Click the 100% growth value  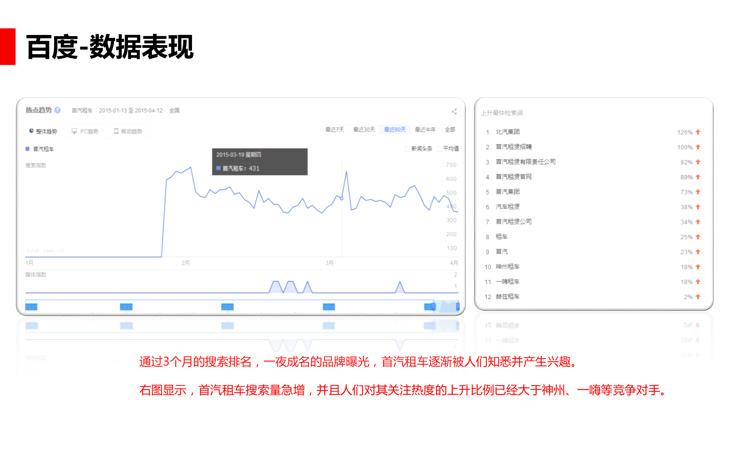684,147
